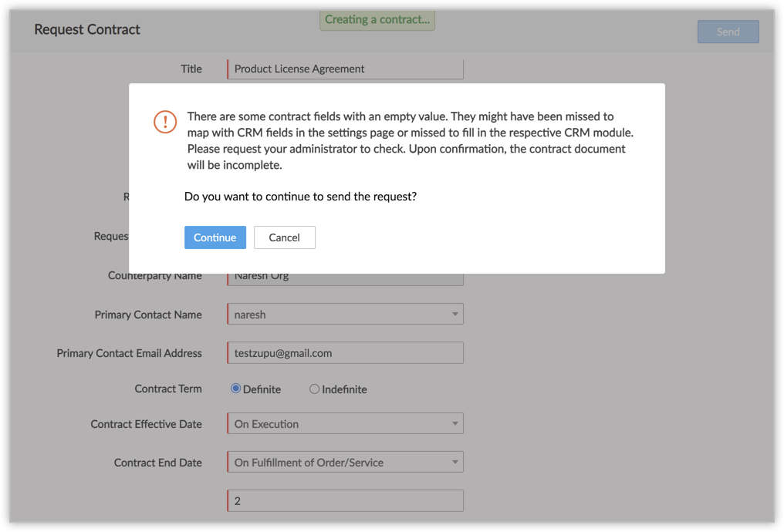Expand the Contract Effective Date dropdown
Image resolution: width=784 pixels, height=532 pixels.
[346, 424]
